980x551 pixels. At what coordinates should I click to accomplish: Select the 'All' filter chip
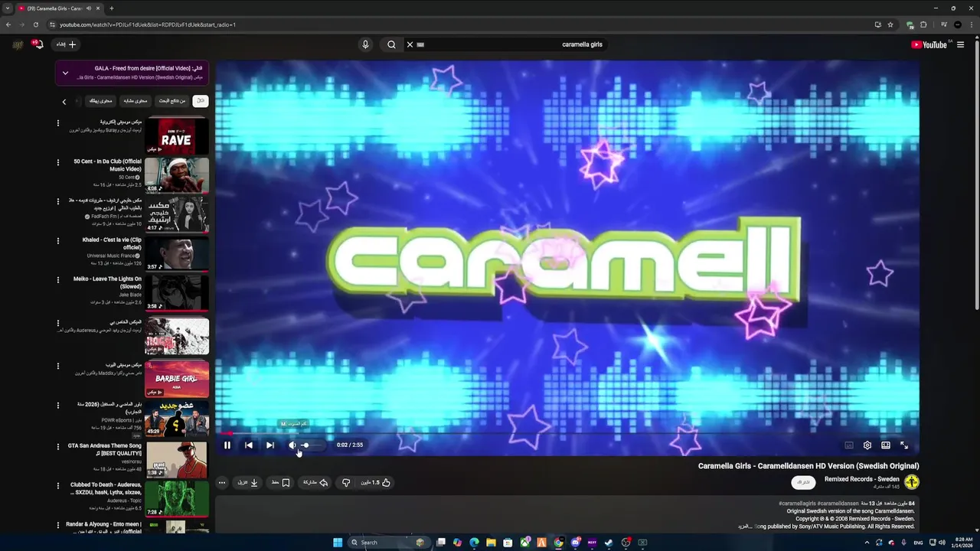click(x=200, y=100)
